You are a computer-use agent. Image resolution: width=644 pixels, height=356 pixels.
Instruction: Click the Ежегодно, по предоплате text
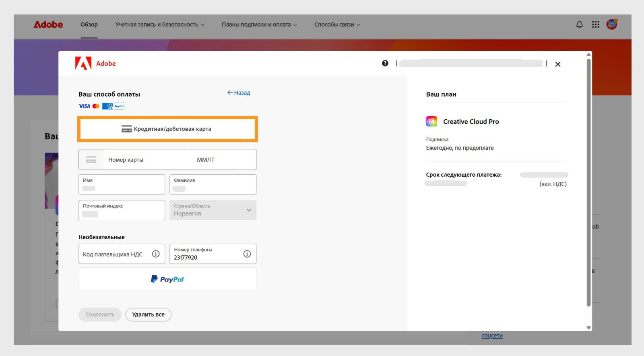460,148
